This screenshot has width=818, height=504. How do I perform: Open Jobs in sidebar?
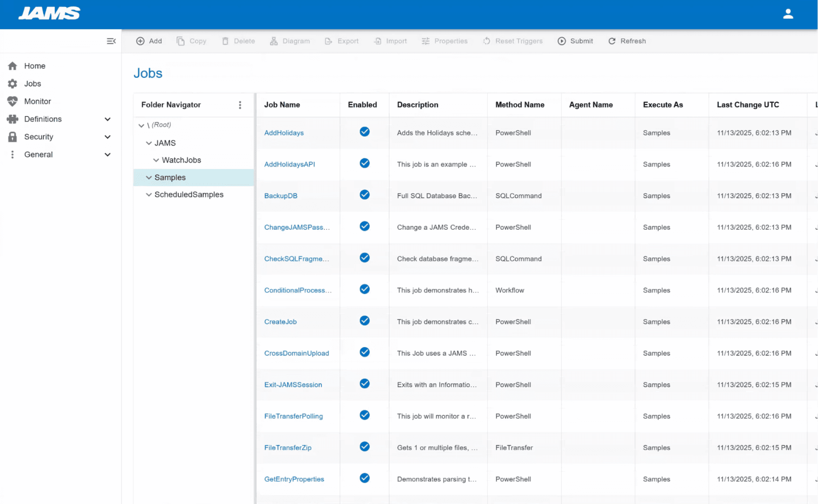[32, 83]
